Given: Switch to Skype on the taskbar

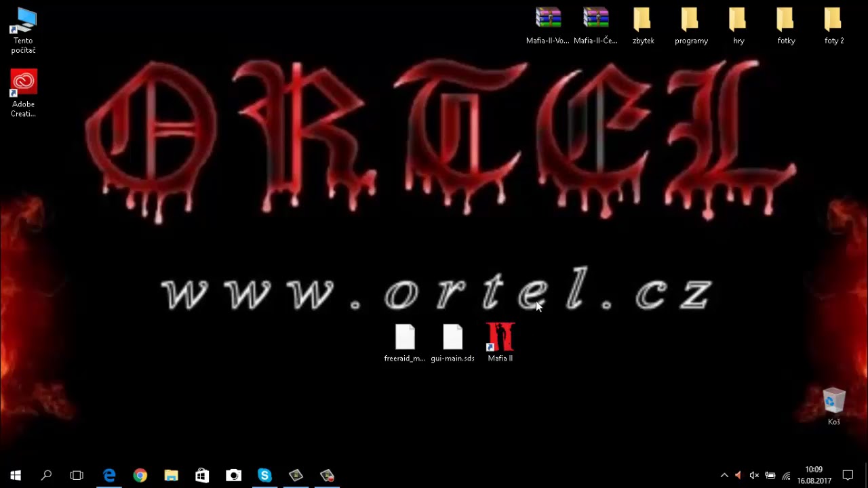Looking at the screenshot, I should pyautogui.click(x=264, y=475).
